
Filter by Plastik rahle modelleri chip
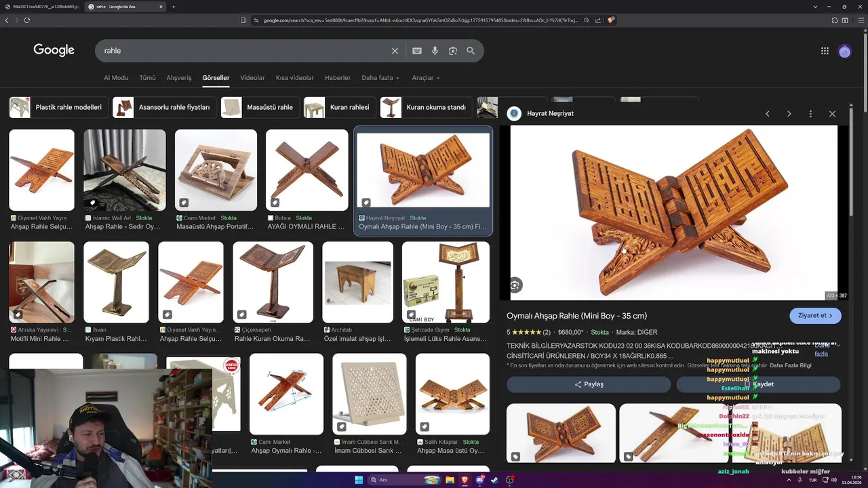58,107
